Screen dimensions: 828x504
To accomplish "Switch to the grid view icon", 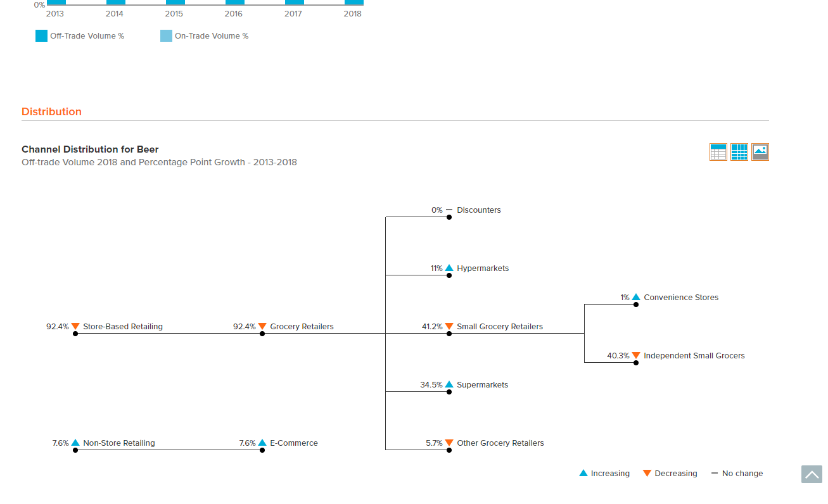I will (x=739, y=152).
